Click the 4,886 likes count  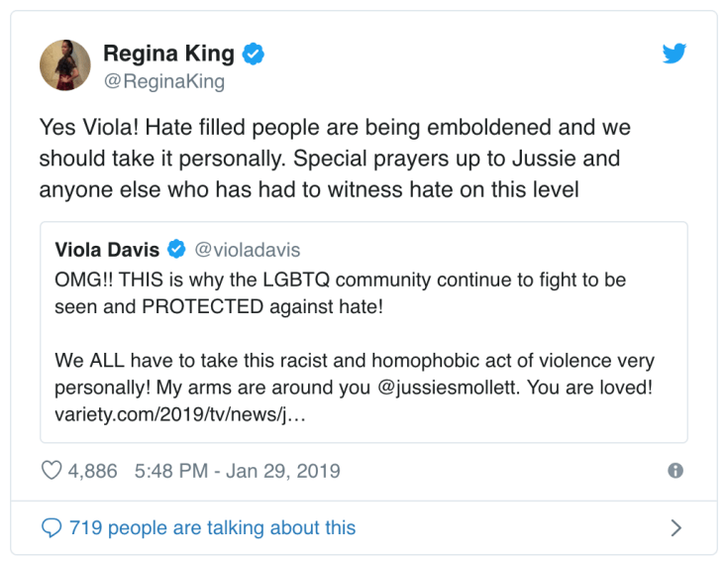(92, 471)
